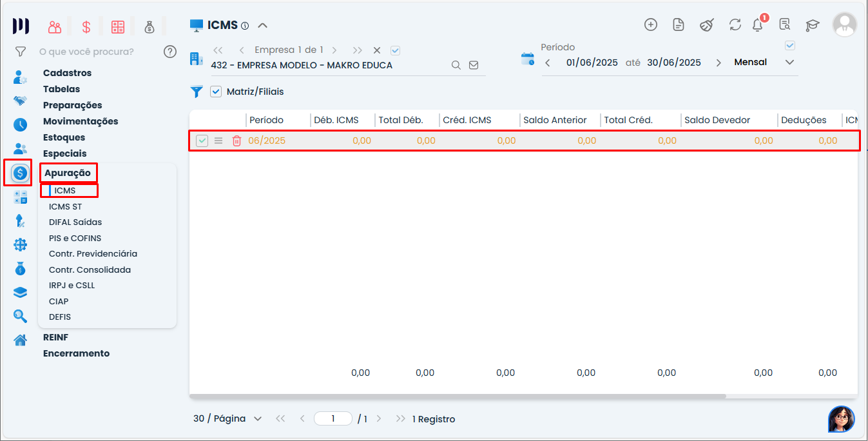Screen dimensions: 868x441
Task: Toggle the checkbox above the period selector
Action: (x=790, y=46)
